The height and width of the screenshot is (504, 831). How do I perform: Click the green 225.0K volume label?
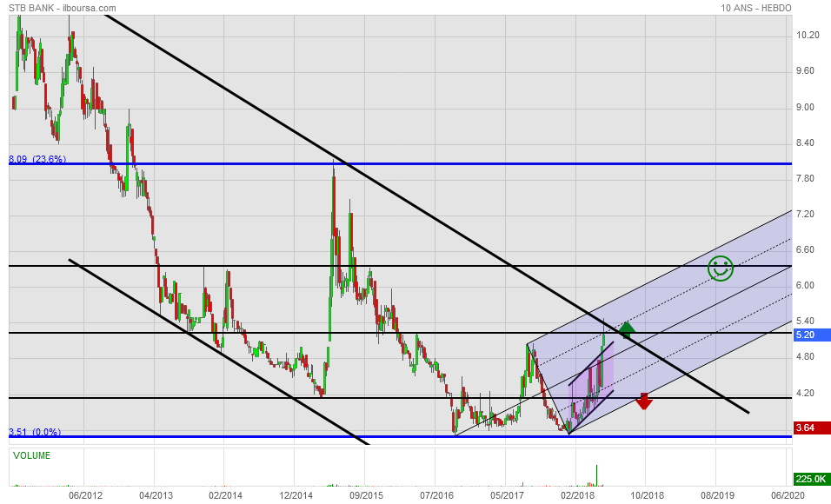(x=812, y=479)
